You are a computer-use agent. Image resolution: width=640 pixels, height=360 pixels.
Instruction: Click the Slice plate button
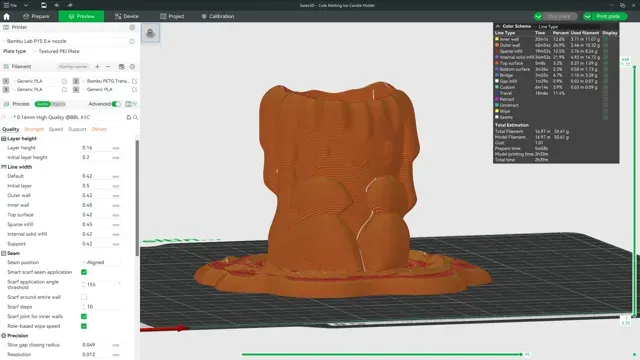click(559, 16)
